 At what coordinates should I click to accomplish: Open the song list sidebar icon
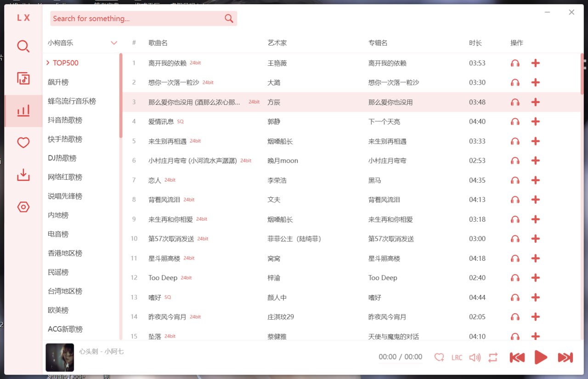tap(23, 79)
